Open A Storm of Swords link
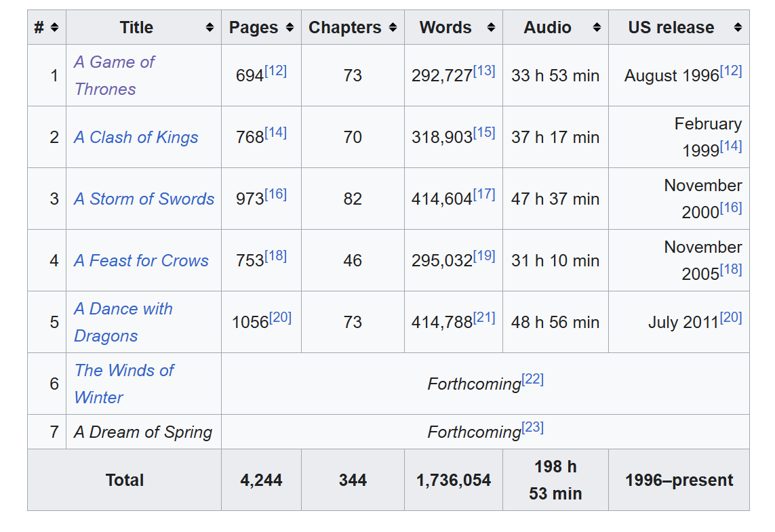 [144, 199]
